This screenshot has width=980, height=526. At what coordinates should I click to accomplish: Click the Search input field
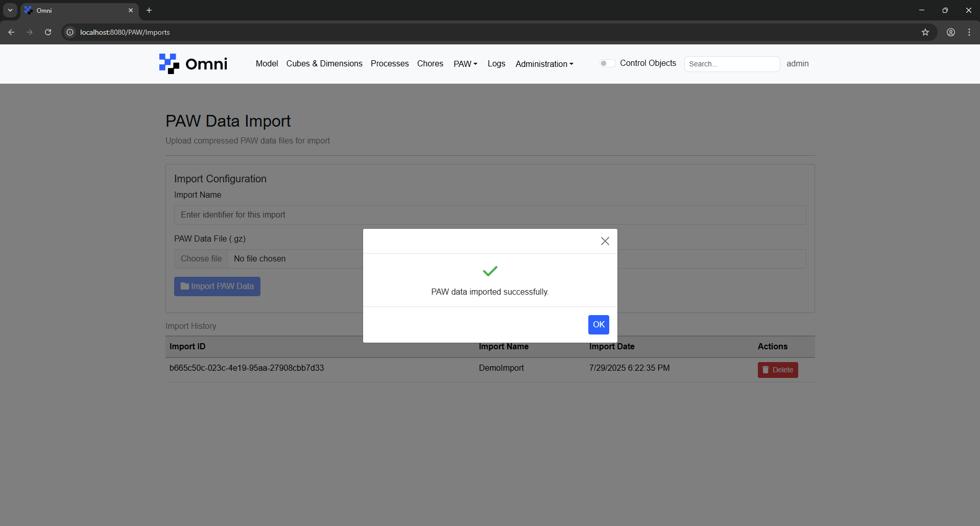pos(732,64)
